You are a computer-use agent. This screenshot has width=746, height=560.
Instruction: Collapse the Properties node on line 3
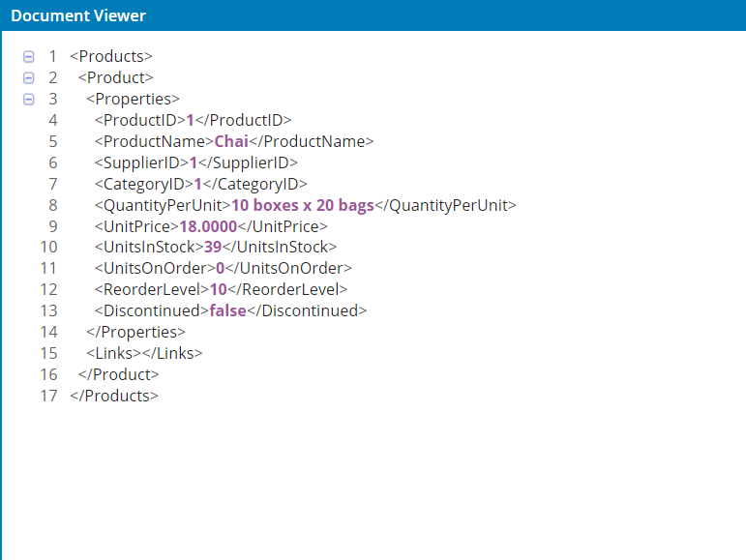click(28, 100)
